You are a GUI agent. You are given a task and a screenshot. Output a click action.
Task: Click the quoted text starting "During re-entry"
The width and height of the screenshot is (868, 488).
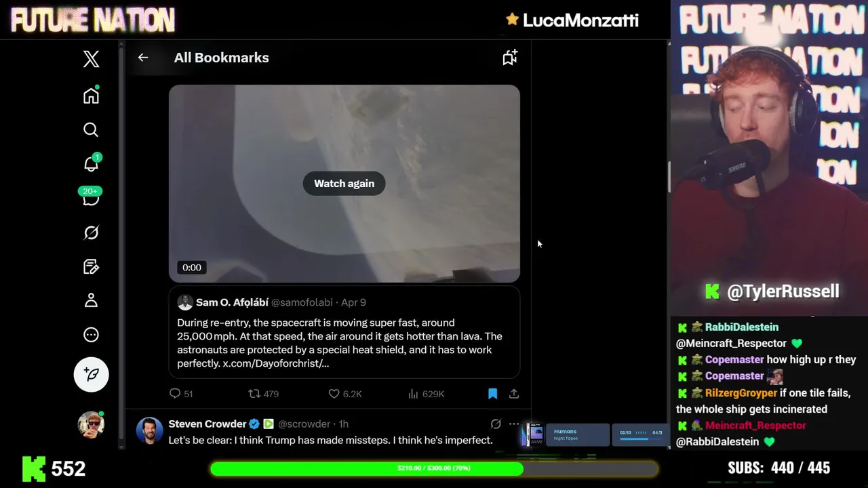tap(340, 343)
